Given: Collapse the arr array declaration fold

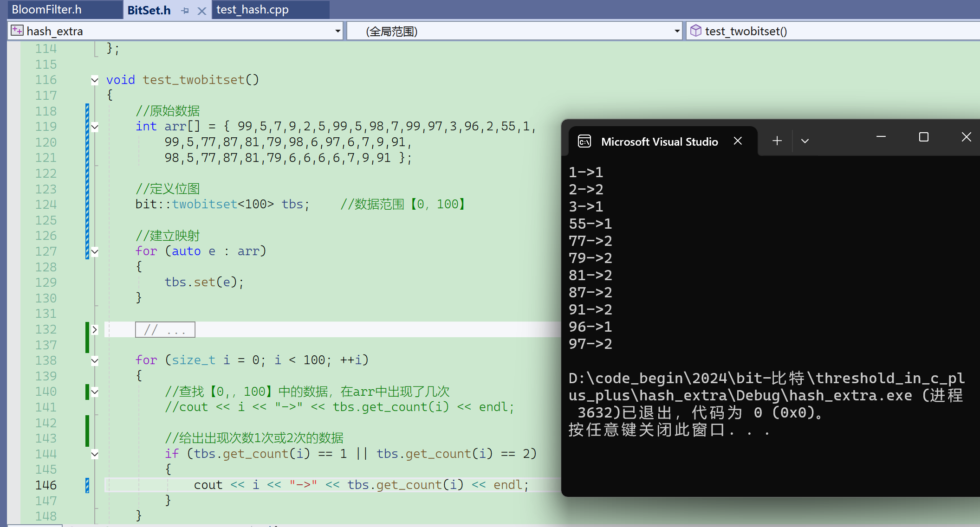Looking at the screenshot, I should (x=95, y=127).
